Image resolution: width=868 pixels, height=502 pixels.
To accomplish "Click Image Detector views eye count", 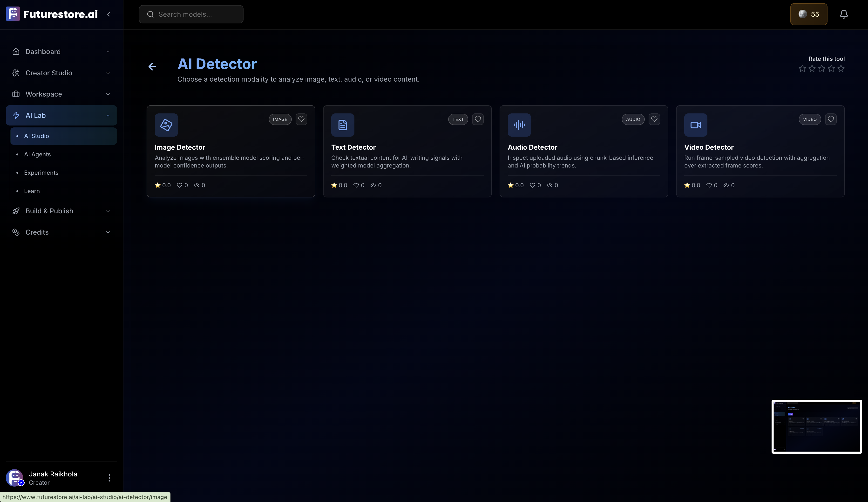I will [199, 186].
